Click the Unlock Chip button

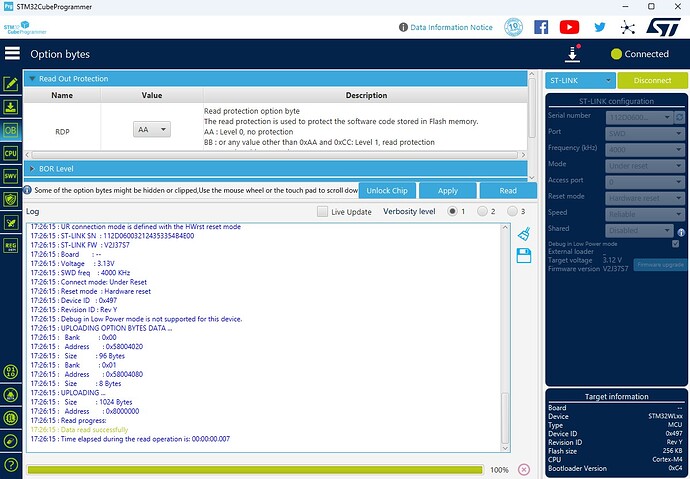385,190
